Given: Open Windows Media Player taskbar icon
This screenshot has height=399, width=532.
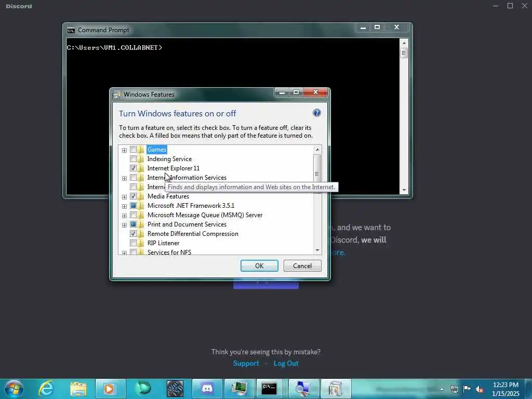Looking at the screenshot, I should pyautogui.click(x=110, y=389).
